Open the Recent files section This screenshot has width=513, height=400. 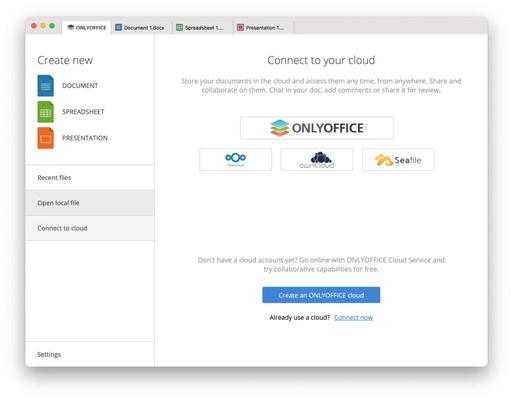pyautogui.click(x=90, y=178)
